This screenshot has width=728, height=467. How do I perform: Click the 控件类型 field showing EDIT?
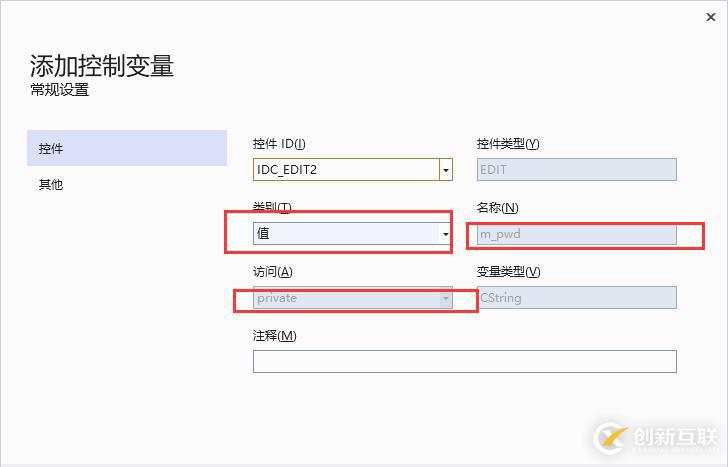[576, 170]
